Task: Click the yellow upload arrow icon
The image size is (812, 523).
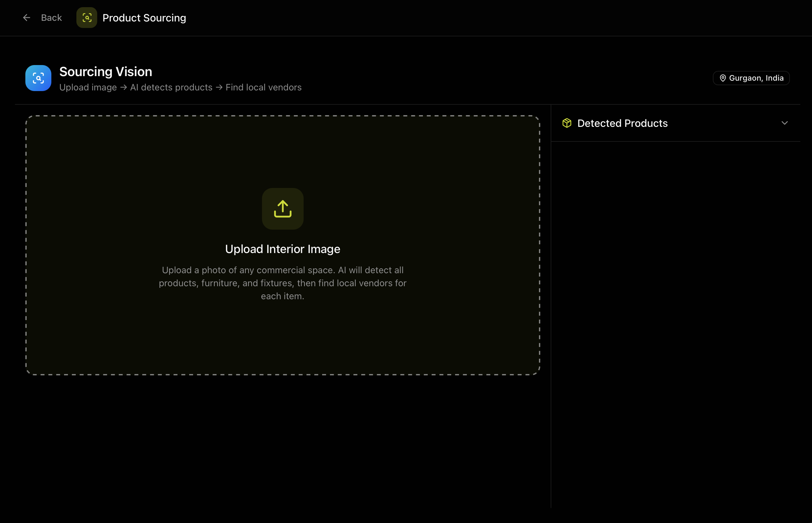Action: (x=282, y=209)
